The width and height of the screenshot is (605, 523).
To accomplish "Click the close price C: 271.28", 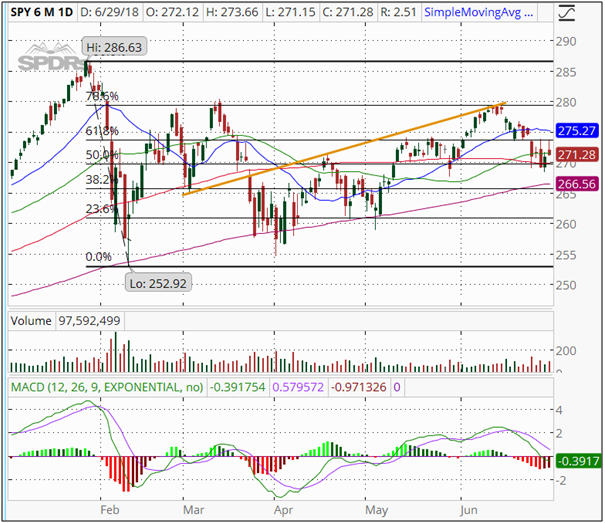I will [348, 12].
